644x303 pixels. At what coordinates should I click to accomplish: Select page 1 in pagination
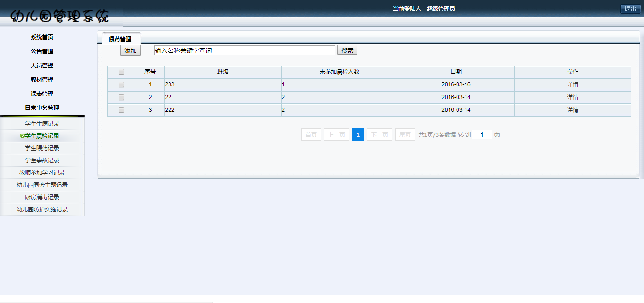(x=358, y=135)
